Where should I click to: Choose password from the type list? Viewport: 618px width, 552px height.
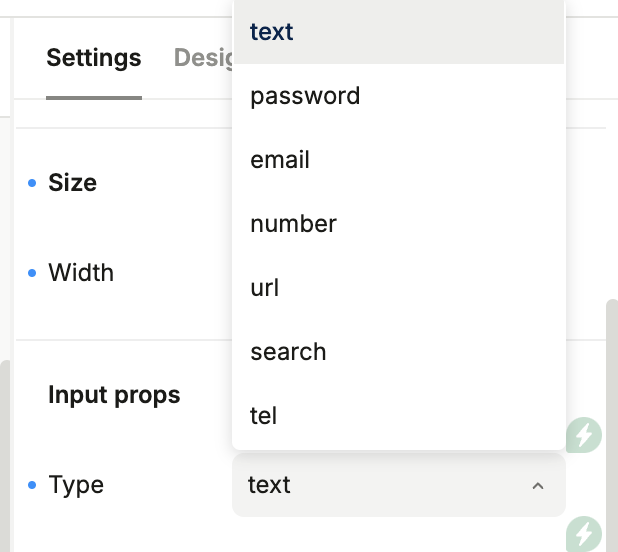(x=305, y=96)
